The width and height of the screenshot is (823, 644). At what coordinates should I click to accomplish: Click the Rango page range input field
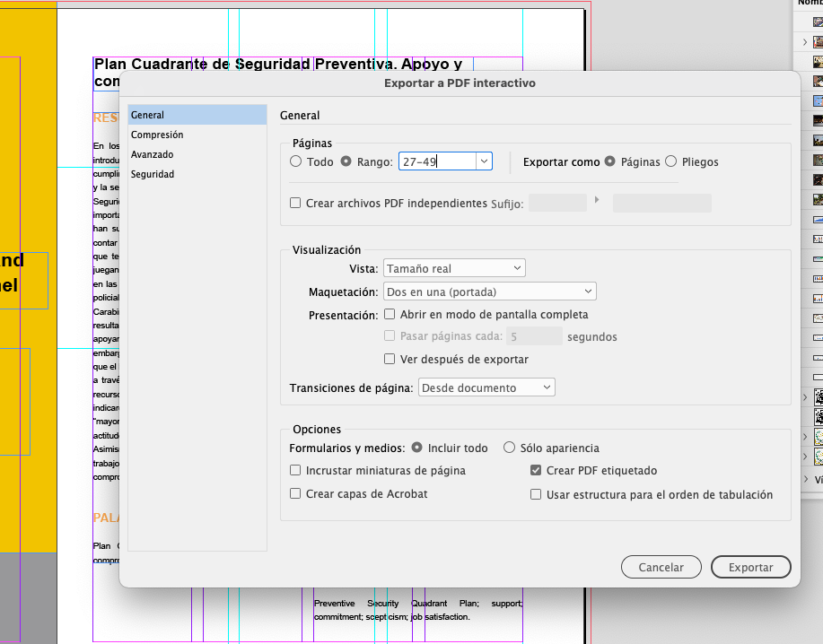[x=437, y=161]
